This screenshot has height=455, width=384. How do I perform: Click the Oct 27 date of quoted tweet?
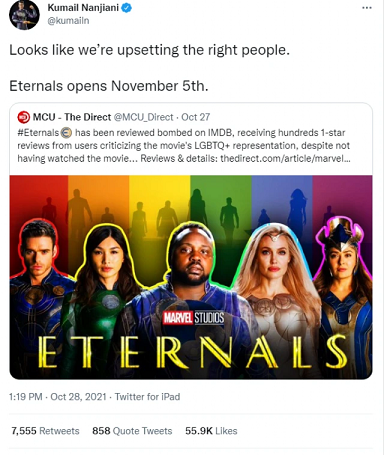coord(196,117)
